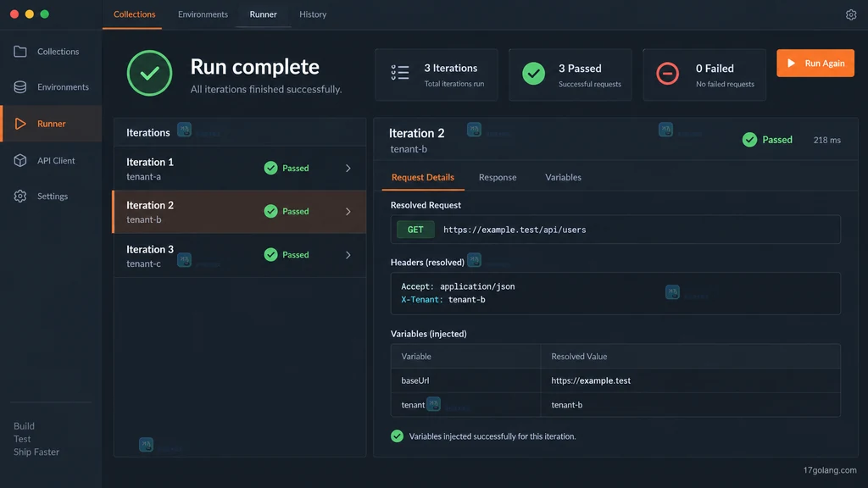The image size is (868, 488).
Task: Click the green check in the 3 Passed card
Action: coord(534,73)
